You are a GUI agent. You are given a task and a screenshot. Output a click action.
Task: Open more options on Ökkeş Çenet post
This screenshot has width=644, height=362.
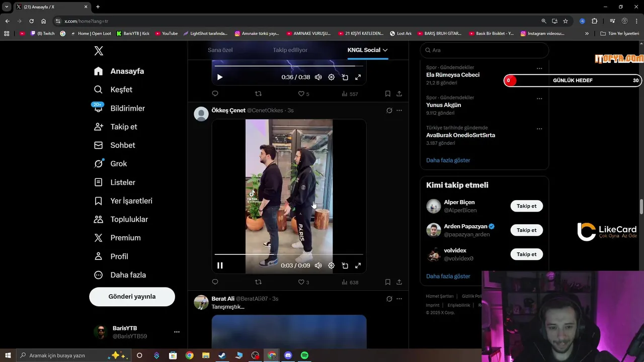pos(399,110)
